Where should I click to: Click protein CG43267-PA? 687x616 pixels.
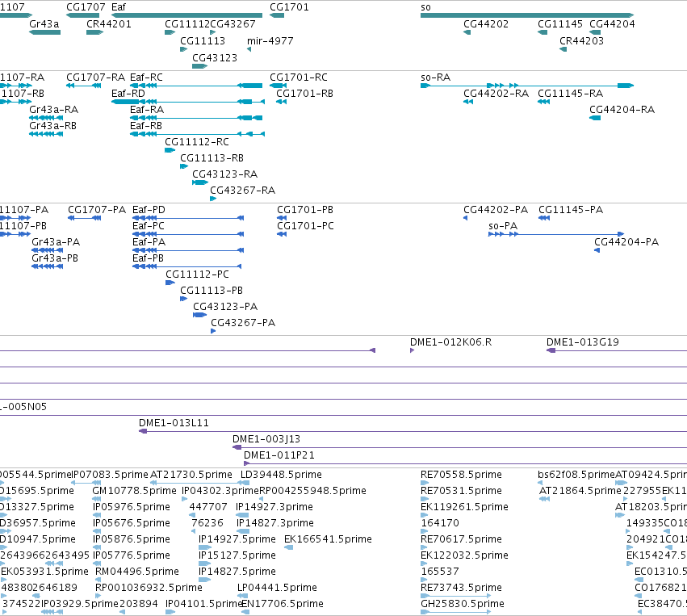click(243, 323)
